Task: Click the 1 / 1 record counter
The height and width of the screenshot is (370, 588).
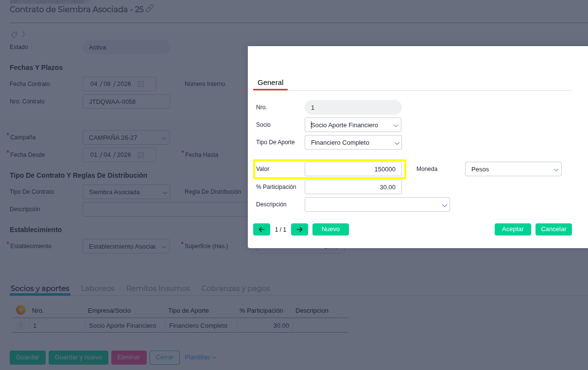Action: coord(280,230)
